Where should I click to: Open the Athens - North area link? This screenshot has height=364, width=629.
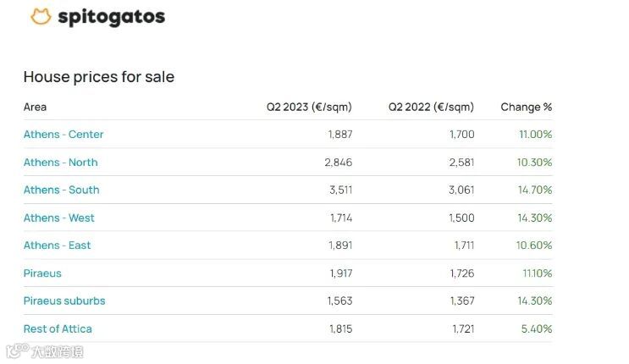click(61, 163)
